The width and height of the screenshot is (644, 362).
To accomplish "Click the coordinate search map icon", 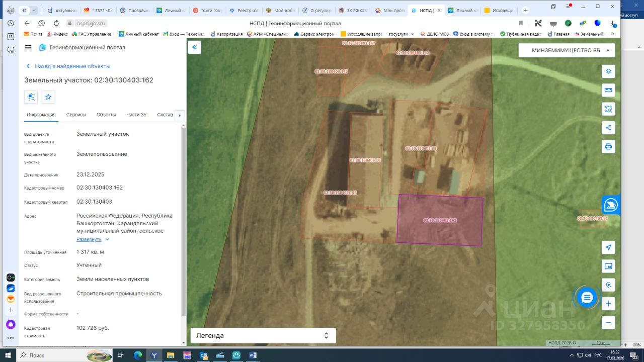I will (x=608, y=285).
